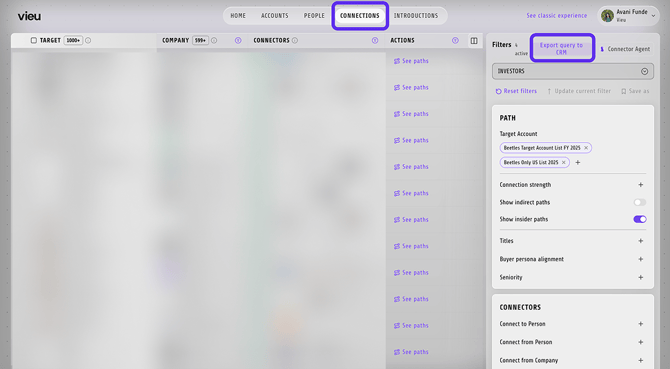Image resolution: width=670 pixels, height=369 pixels.
Task: Click the vieu logo
Action: (29, 16)
